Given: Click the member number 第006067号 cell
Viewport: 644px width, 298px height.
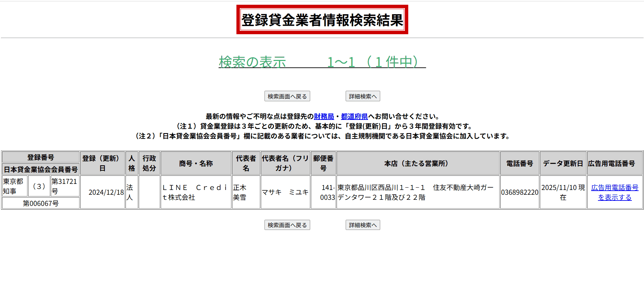Looking at the screenshot, I should (41, 203).
